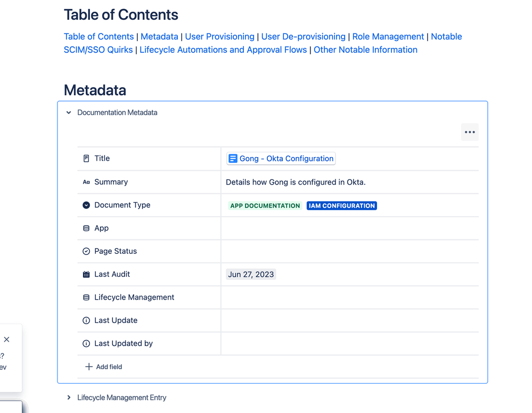Click the blue document icon in Gong chip
The height and width of the screenshot is (413, 532).
tap(233, 159)
